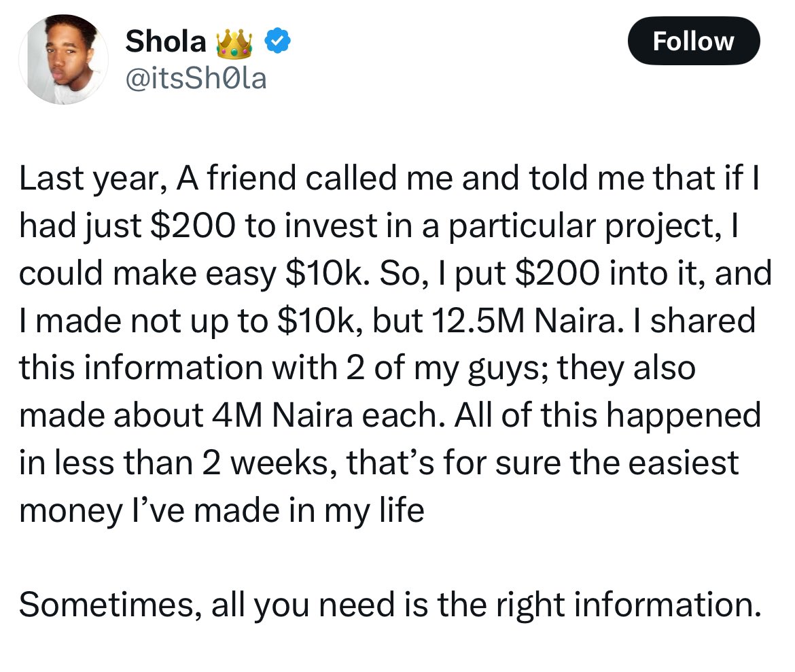795x672 pixels.
Task: Click the words 'All of this happened'
Action: coord(607,415)
